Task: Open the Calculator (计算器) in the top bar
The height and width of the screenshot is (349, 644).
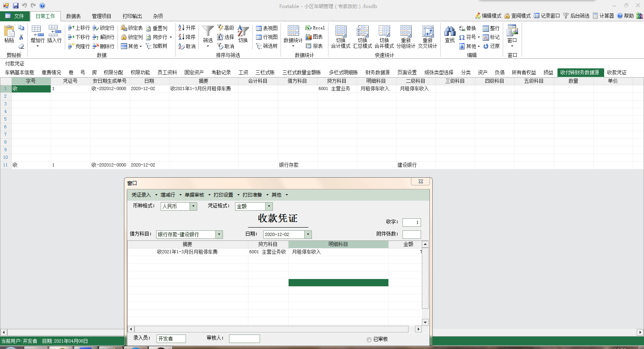Action: (x=603, y=16)
